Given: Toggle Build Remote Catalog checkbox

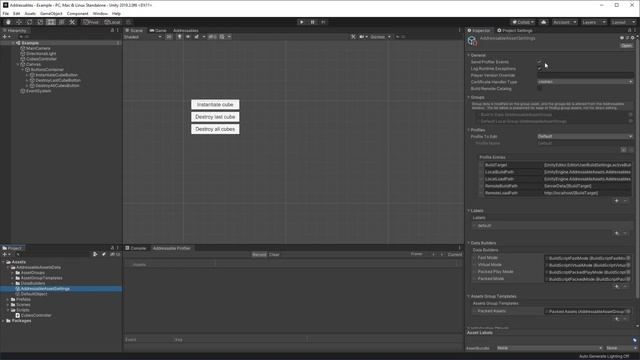Looking at the screenshot, I should pos(540,89).
